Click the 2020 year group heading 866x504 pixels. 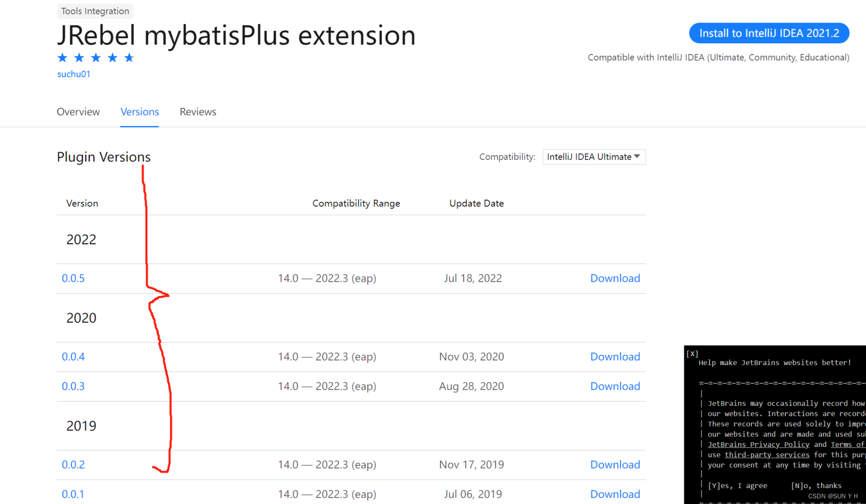pyautogui.click(x=81, y=318)
